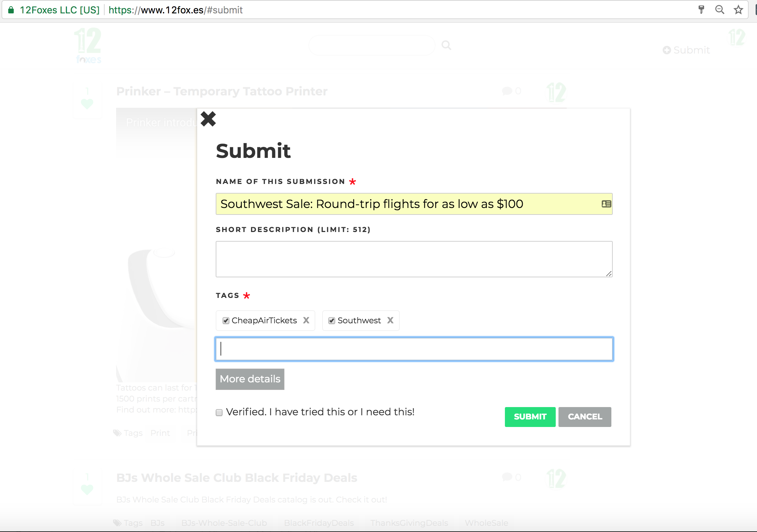This screenshot has width=757, height=532.
Task: Click the WholeSale tag link
Action: (x=486, y=523)
